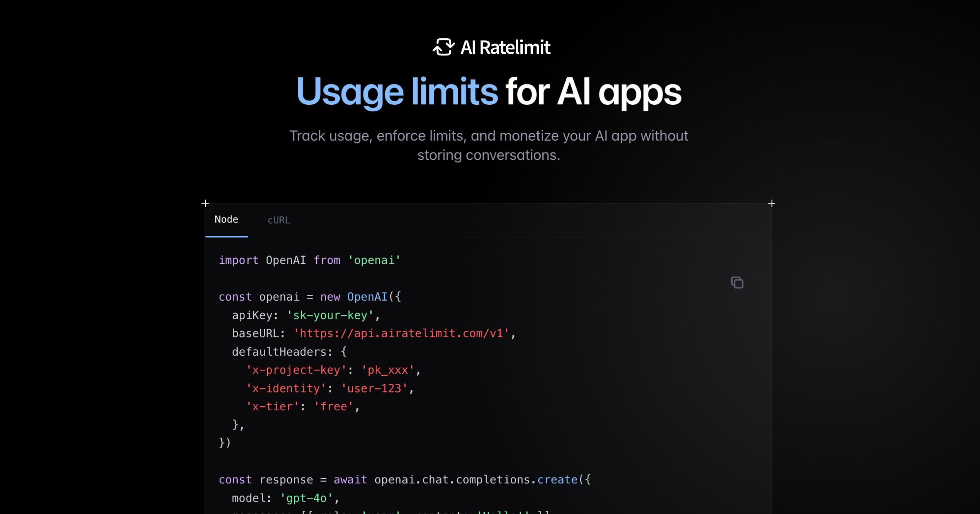The height and width of the screenshot is (514, 980).
Task: Select the Node tab
Action: [226, 220]
